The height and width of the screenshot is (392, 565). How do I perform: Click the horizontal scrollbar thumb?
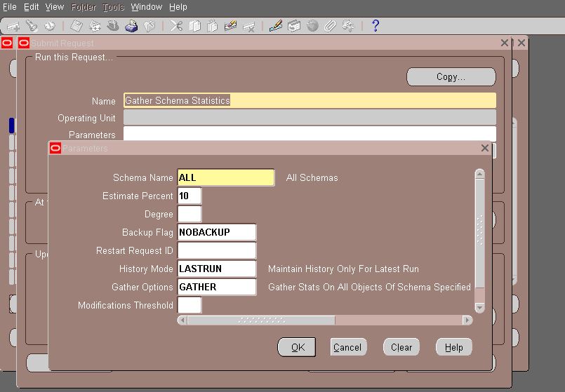click(x=261, y=320)
